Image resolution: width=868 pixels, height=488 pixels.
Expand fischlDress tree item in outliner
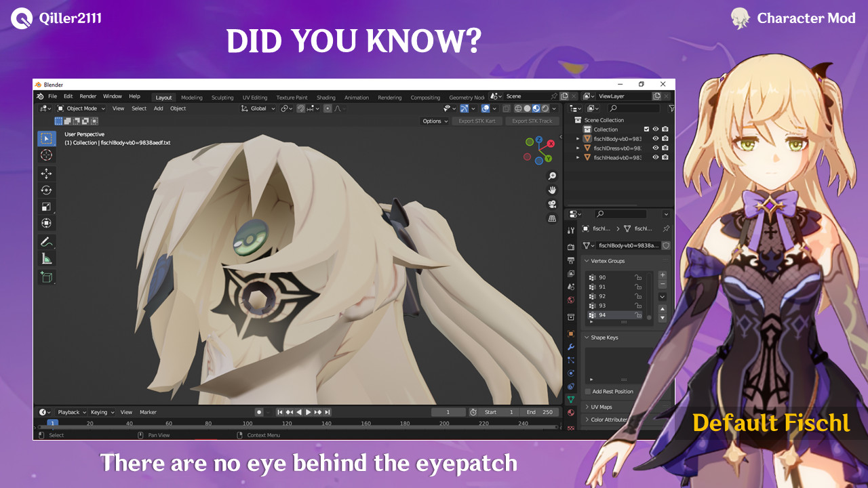pyautogui.click(x=578, y=148)
